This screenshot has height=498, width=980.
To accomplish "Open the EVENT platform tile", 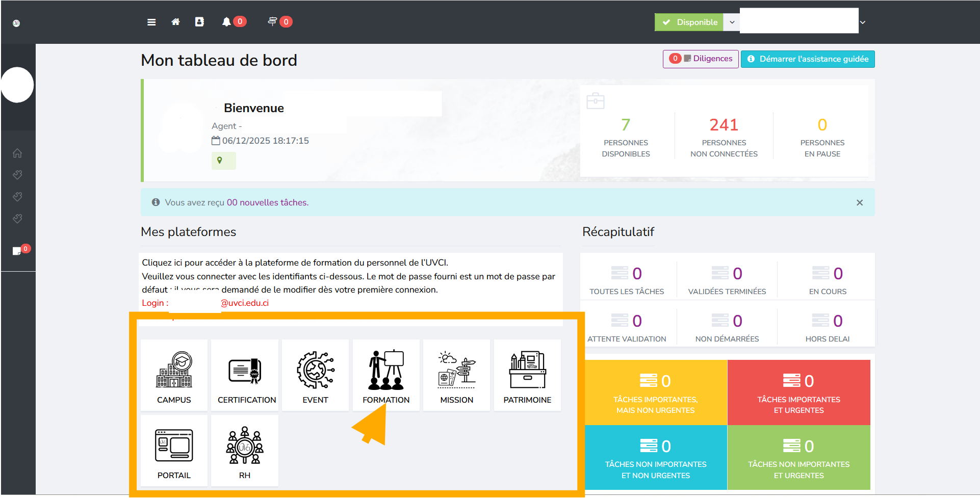I will tap(315, 376).
